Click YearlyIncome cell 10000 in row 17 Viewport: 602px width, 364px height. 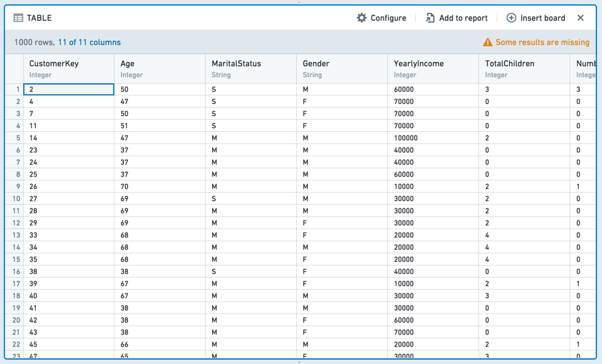(433, 284)
